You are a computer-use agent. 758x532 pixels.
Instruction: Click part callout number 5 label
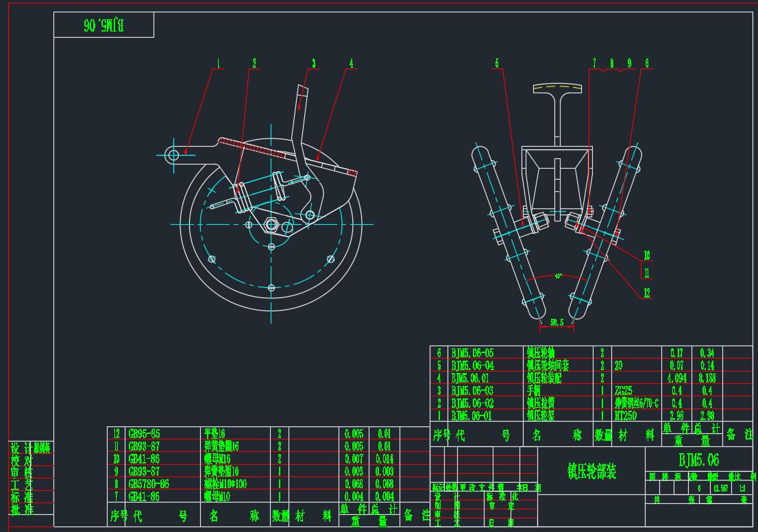pos(497,63)
